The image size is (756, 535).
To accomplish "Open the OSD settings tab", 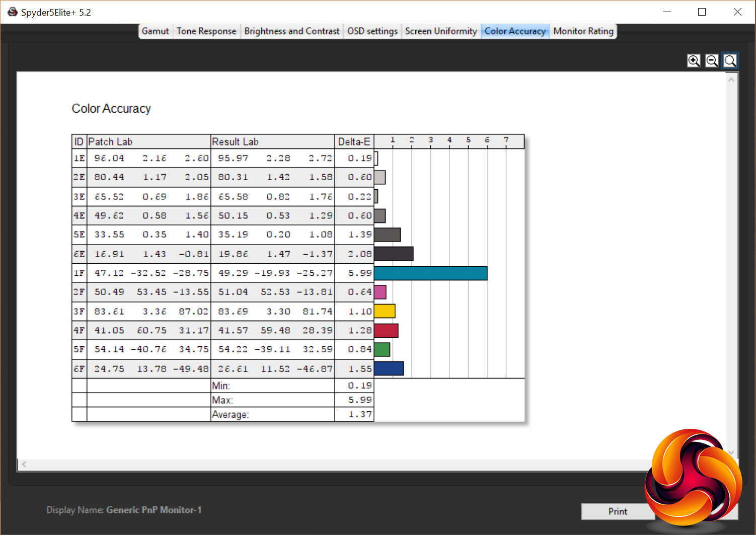I will click(372, 31).
